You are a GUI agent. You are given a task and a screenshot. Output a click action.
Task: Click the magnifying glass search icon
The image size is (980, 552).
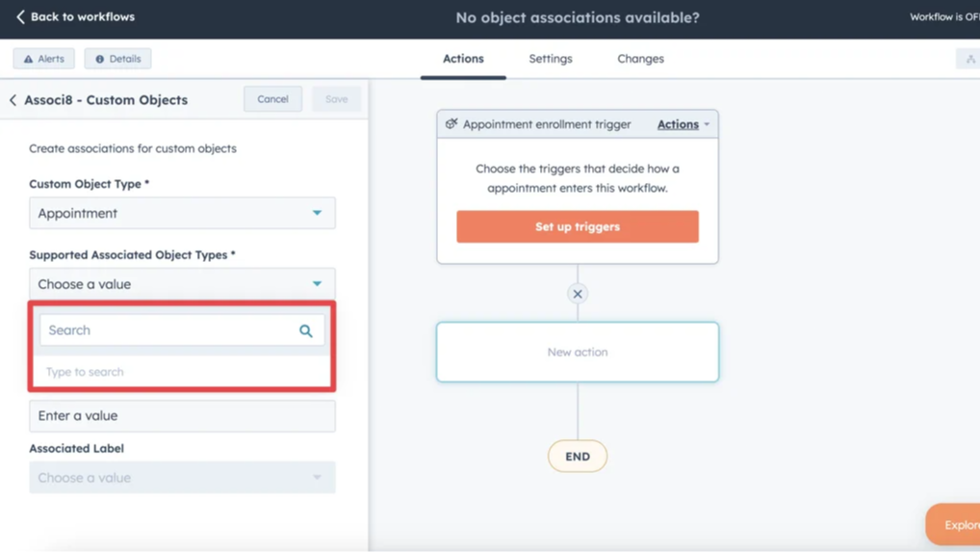click(306, 330)
